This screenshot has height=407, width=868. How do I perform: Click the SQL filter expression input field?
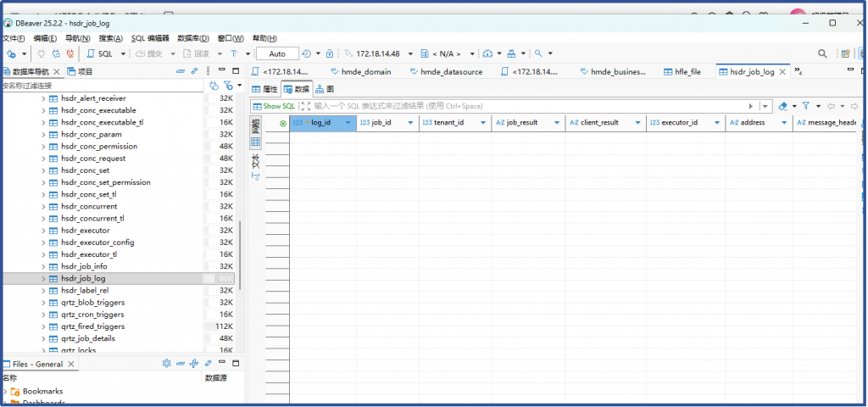(526, 106)
